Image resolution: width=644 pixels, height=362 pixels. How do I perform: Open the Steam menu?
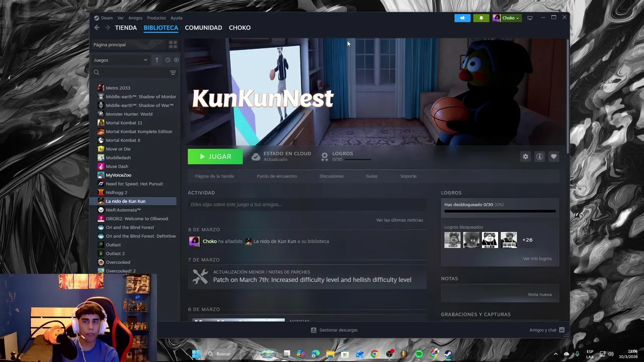(104, 18)
